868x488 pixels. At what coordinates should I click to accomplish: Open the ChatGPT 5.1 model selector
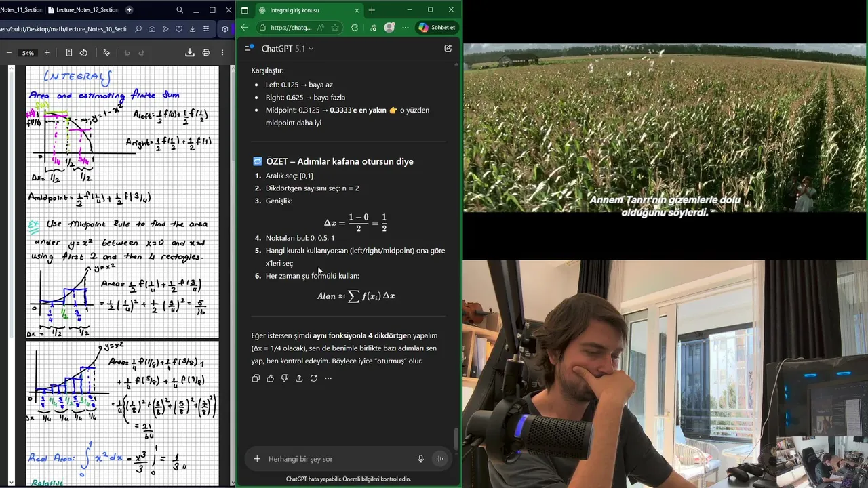coord(288,49)
